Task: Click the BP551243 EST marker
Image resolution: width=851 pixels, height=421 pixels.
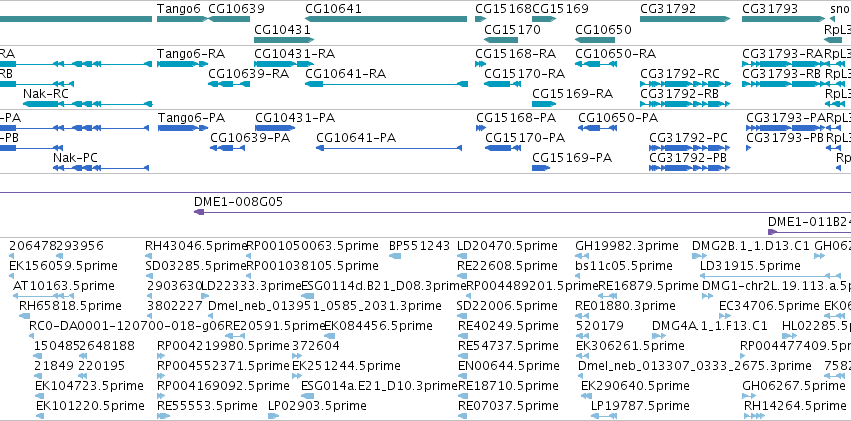Action: click(x=395, y=256)
